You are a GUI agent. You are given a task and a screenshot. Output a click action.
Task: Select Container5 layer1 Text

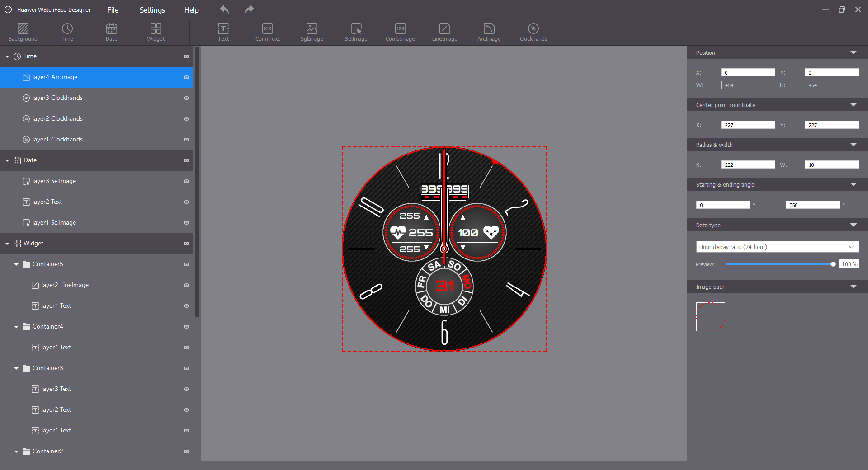point(97,306)
